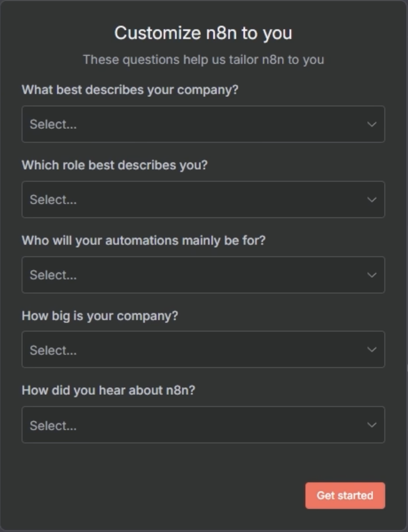This screenshot has height=532, width=408.
Task: Click 'Select...' placeholder under company size question
Action: [x=53, y=351]
